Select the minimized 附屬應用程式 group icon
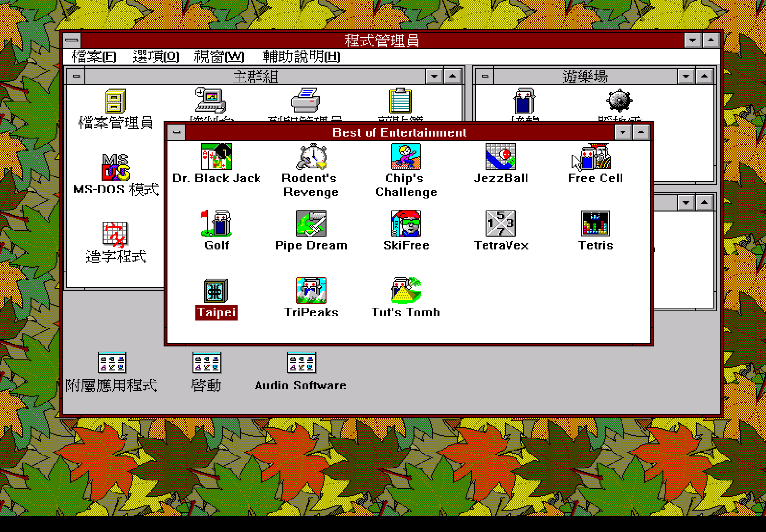 (x=112, y=362)
